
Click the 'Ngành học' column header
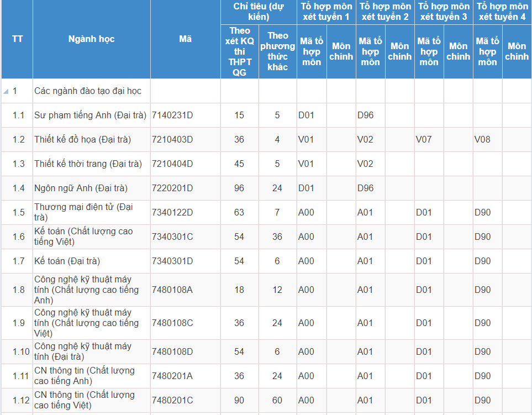click(x=91, y=39)
